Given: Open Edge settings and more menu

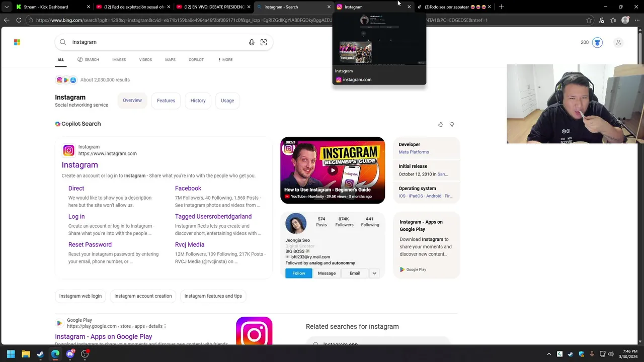Looking at the screenshot, I should (x=637, y=20).
